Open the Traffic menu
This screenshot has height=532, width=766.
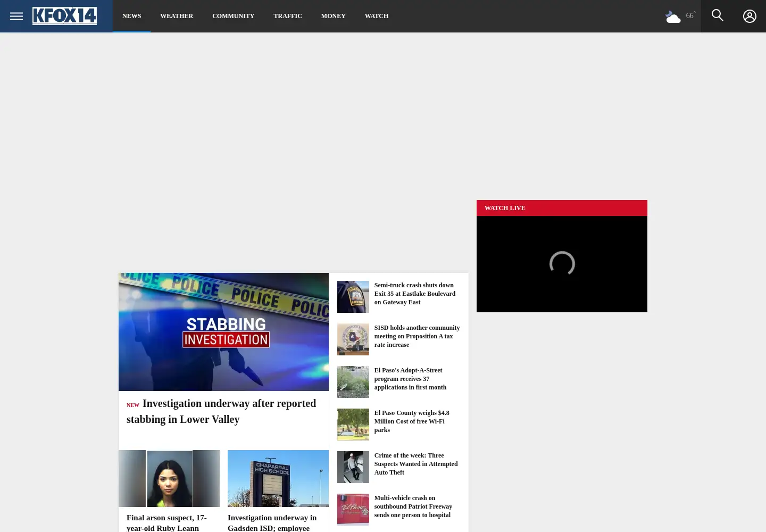288,16
